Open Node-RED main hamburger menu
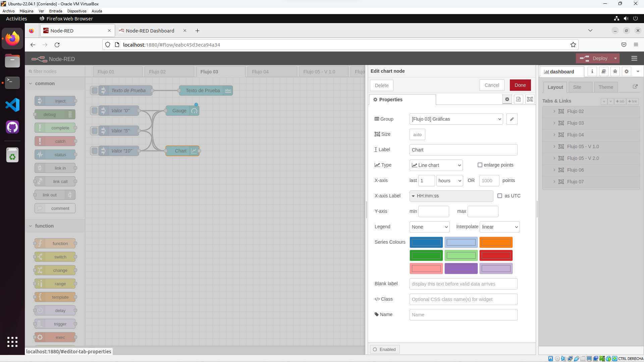644x362 pixels. (634, 59)
